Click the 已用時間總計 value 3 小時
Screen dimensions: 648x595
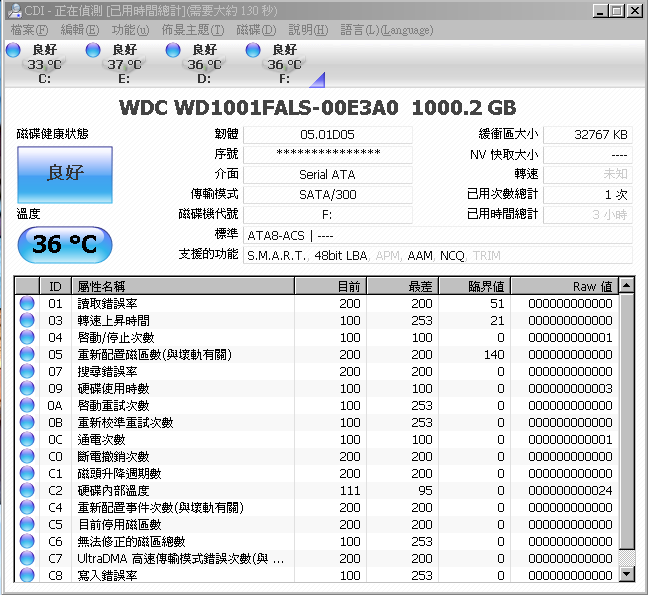coord(588,214)
